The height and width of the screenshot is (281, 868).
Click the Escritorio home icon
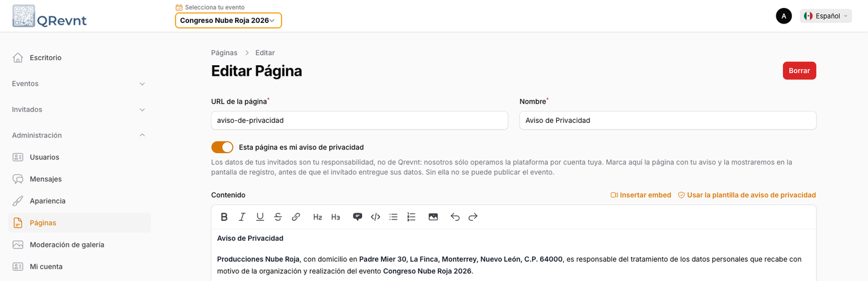click(18, 58)
